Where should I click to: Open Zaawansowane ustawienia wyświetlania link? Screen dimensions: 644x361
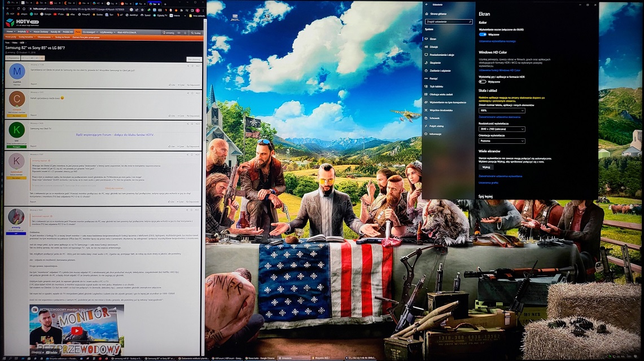click(x=500, y=176)
